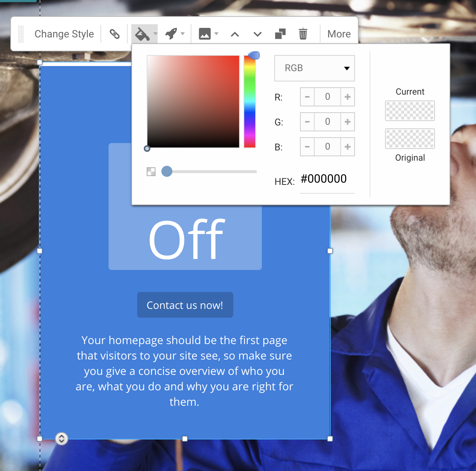
Task: Increase the B value with plus button
Action: (348, 147)
